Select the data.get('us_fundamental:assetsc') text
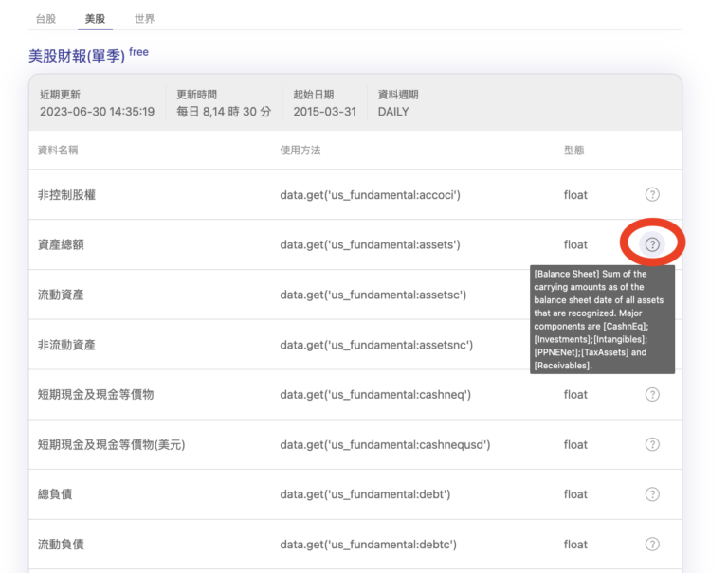The height and width of the screenshot is (573, 728). pos(373,295)
